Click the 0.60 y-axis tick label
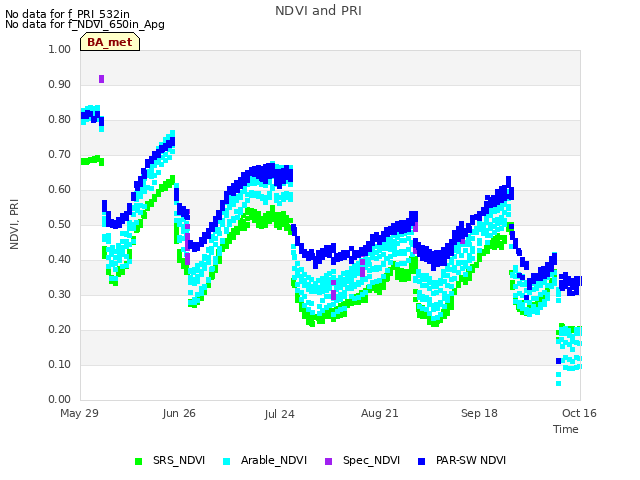The image size is (640, 480). [60, 189]
